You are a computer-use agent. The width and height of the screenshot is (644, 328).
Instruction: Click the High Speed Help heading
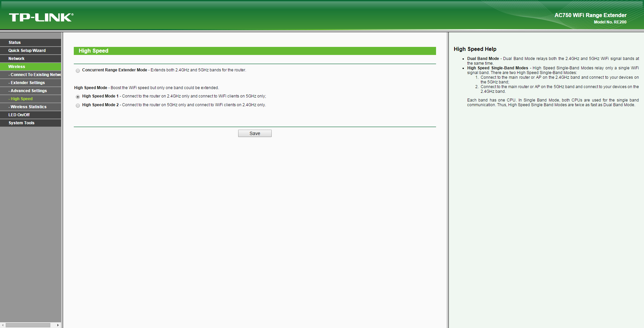point(475,49)
